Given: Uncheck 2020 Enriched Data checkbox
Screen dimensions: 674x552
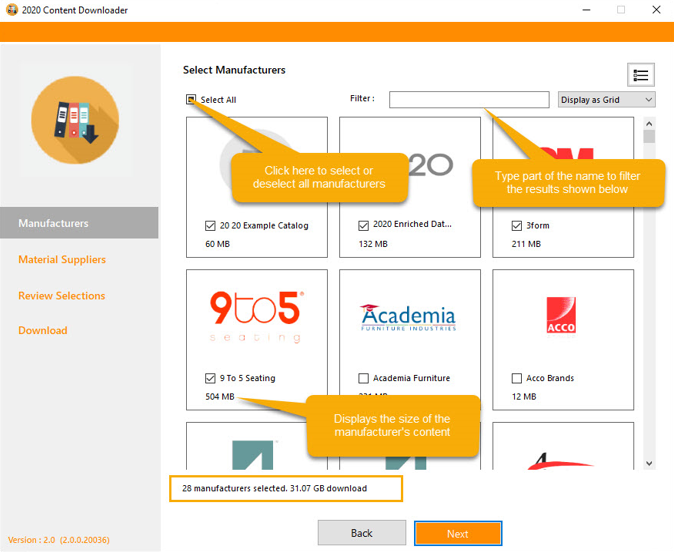Looking at the screenshot, I should point(363,225).
